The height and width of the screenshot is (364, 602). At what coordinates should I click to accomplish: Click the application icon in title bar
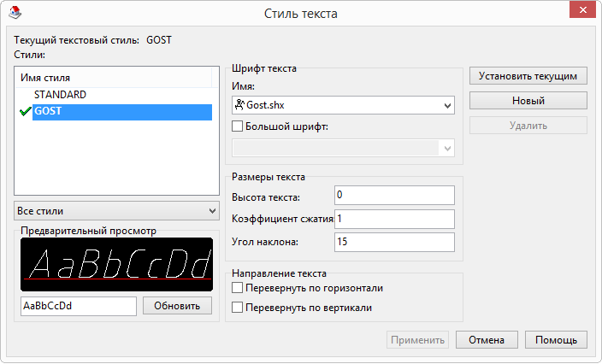[x=12, y=12]
